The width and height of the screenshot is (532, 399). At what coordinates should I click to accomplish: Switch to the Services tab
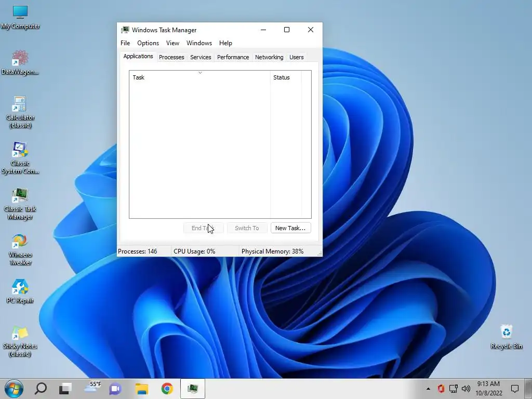click(201, 57)
